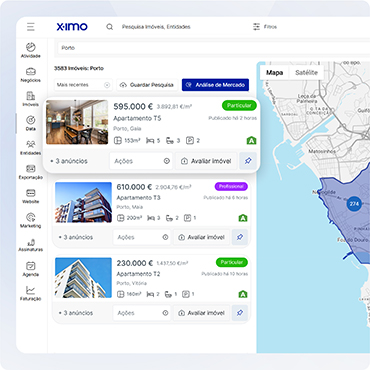Expand Ações dropdown for Apartamento T2
The image size is (370, 370).
[x=142, y=313]
